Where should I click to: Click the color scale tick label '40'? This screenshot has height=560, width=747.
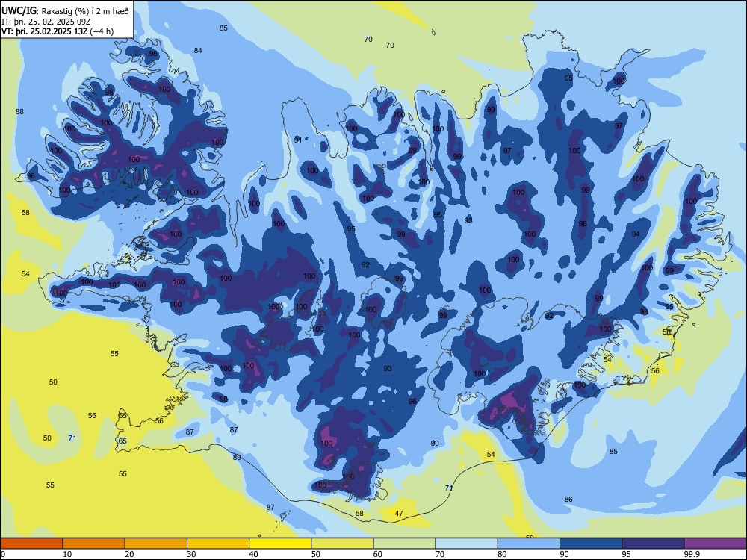(253, 554)
